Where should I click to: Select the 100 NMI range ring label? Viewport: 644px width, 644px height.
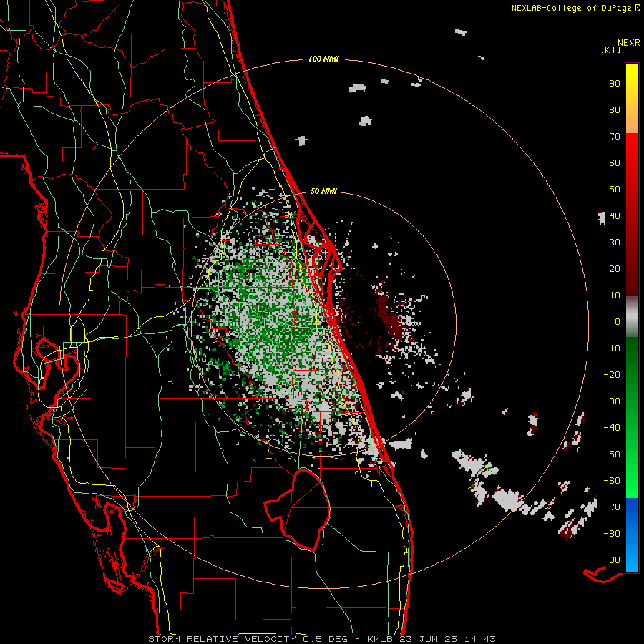click(x=323, y=59)
